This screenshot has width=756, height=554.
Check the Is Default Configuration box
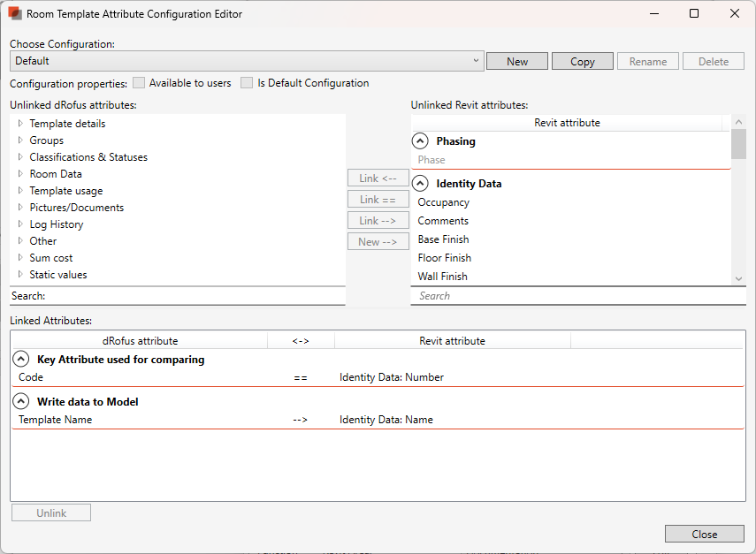[x=247, y=83]
